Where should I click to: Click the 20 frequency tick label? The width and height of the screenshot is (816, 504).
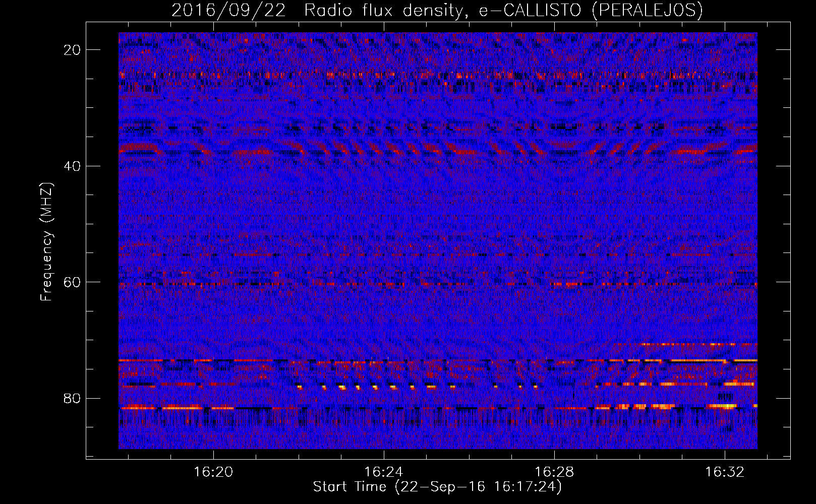point(73,50)
